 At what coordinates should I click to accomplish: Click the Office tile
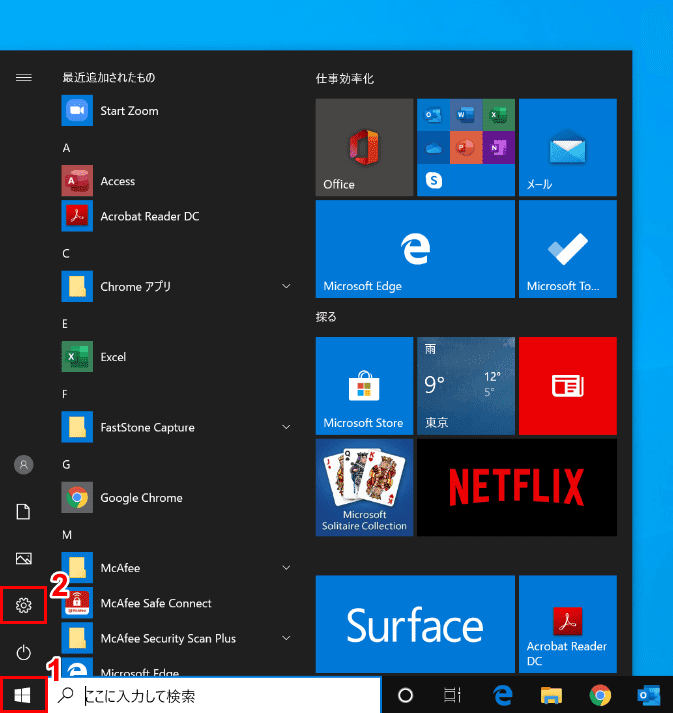click(x=364, y=147)
